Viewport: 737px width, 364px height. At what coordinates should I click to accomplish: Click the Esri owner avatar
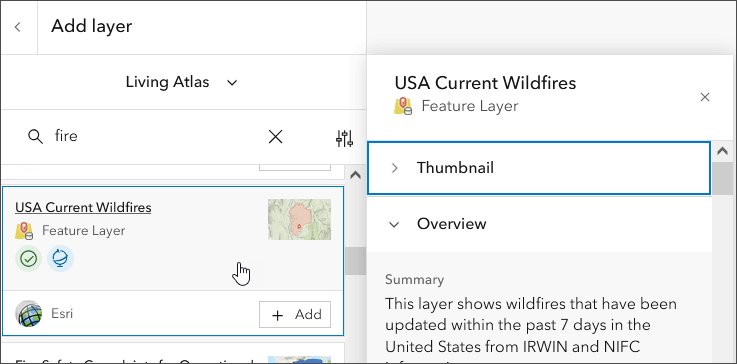(x=28, y=314)
